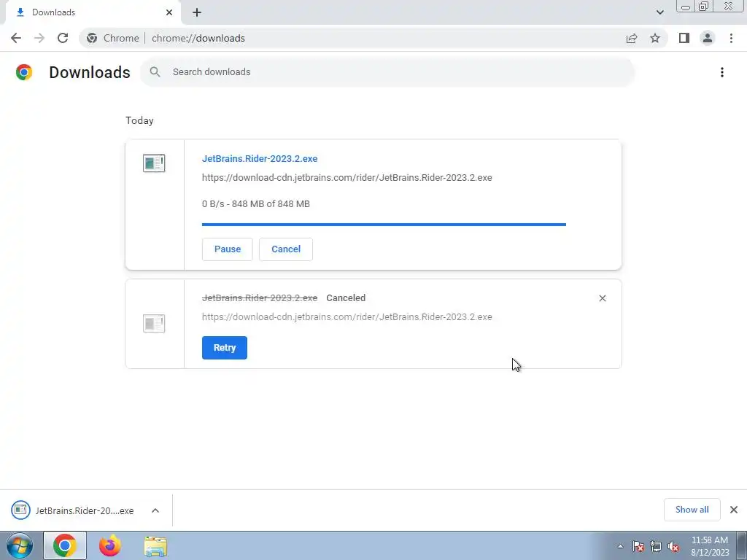The width and height of the screenshot is (747, 560).
Task: Reload the downloads page
Action: [x=63, y=38]
